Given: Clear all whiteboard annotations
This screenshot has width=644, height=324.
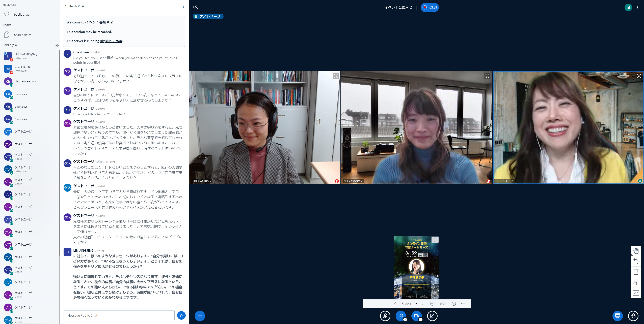Looking at the screenshot, I should pos(636,272).
